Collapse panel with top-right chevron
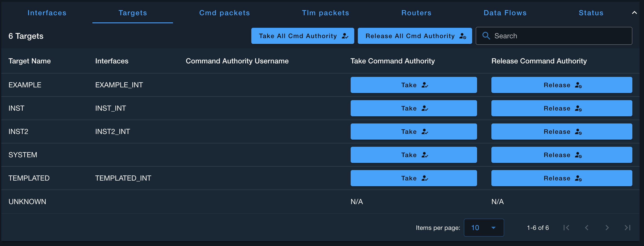The height and width of the screenshot is (246, 644). coord(634,13)
